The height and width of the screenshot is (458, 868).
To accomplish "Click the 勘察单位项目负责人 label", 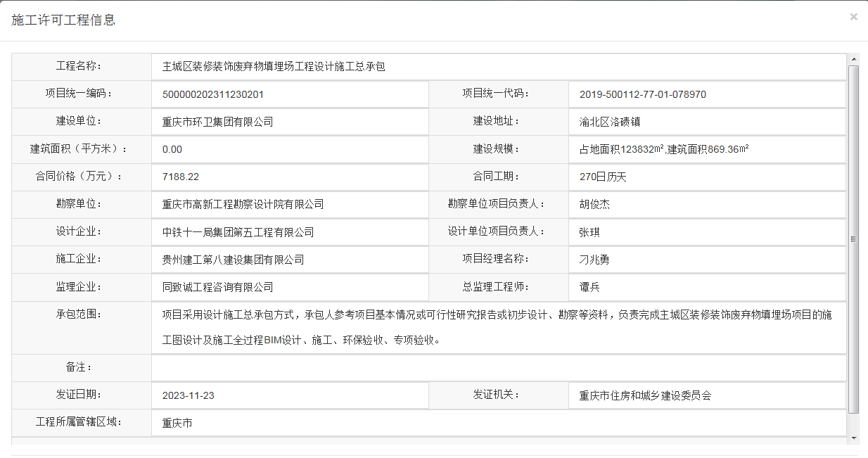I will pyautogui.click(x=496, y=204).
